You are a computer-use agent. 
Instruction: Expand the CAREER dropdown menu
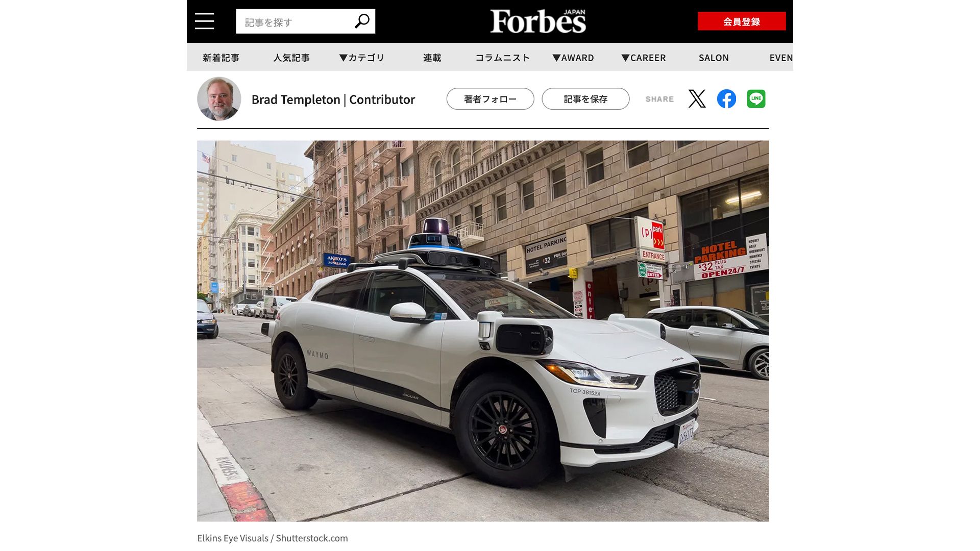tap(644, 58)
